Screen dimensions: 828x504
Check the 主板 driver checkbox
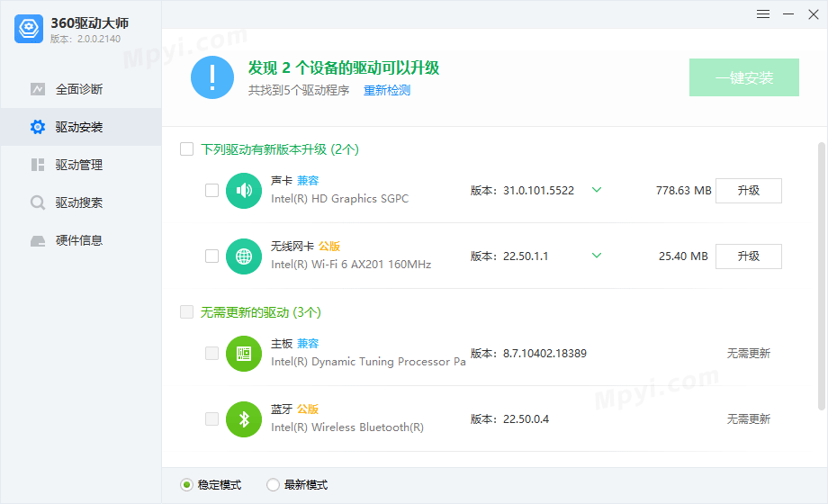pyautogui.click(x=211, y=354)
